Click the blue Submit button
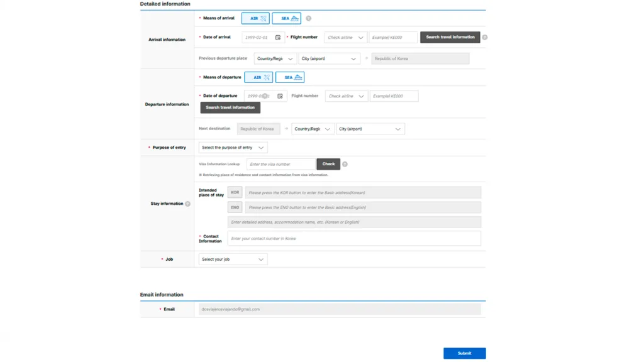 464,353
